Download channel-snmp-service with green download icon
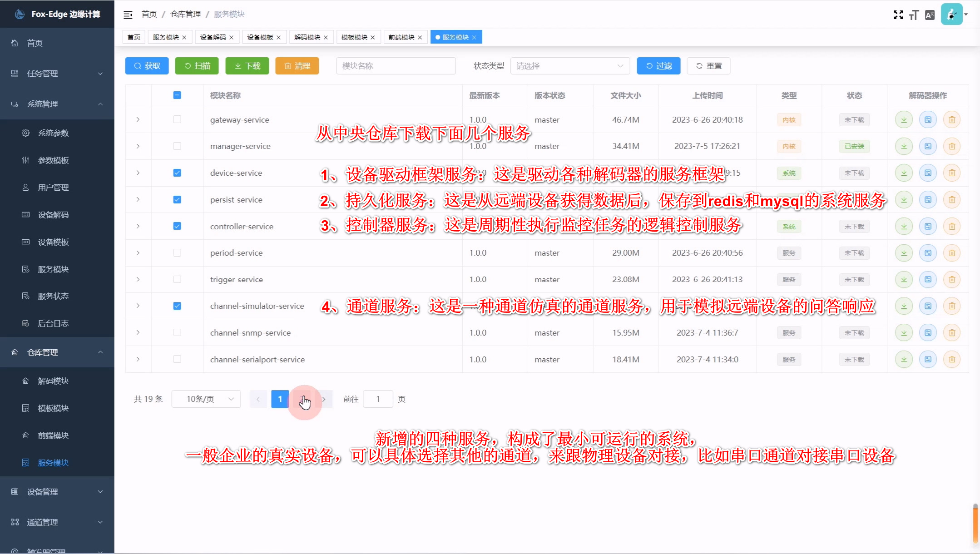The width and height of the screenshot is (980, 554). (x=904, y=333)
